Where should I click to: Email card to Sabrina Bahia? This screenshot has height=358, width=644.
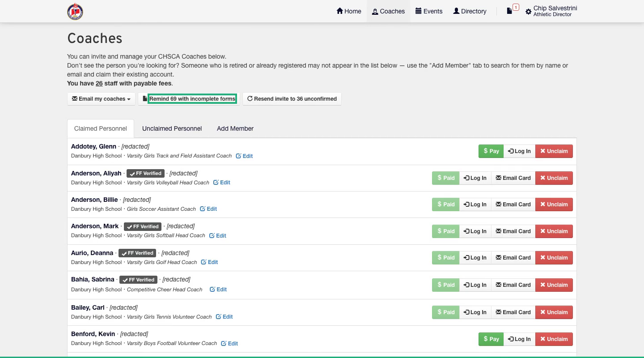pyautogui.click(x=513, y=285)
